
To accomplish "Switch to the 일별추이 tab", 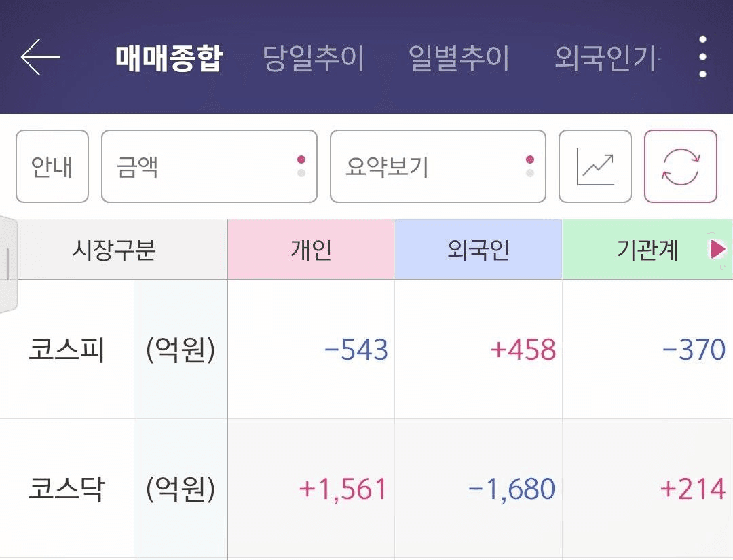I will [459, 58].
